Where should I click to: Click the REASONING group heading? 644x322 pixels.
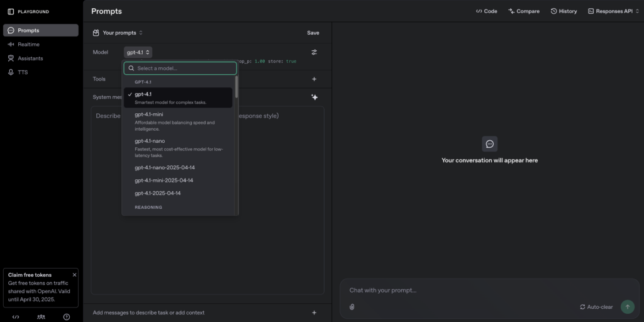pos(148,208)
